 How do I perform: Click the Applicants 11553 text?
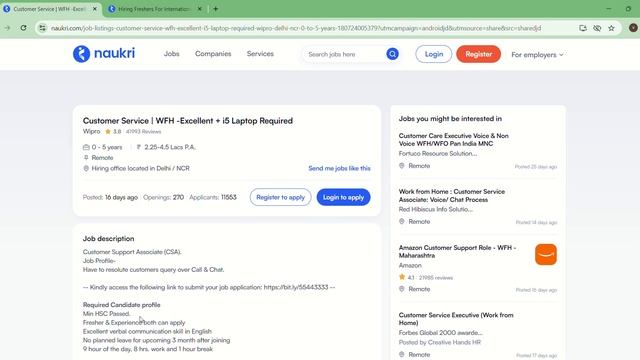pos(213,197)
